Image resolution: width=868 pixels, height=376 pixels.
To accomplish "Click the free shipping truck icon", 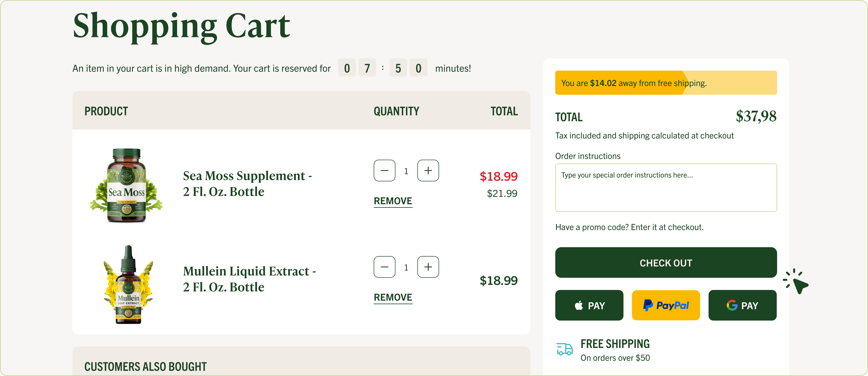I will click(564, 349).
